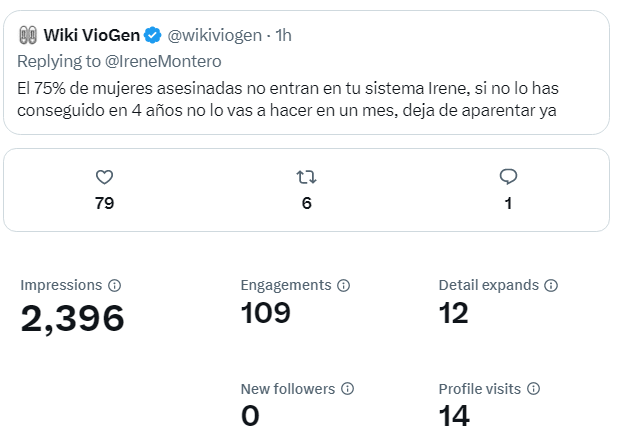Click the blue verified badge
The image size is (618, 440).
point(152,36)
